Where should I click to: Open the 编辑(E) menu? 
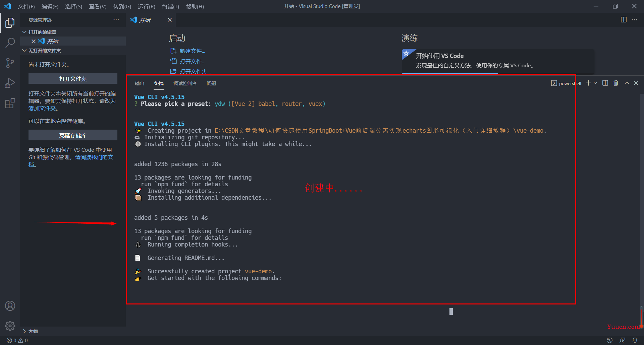[x=50, y=6]
